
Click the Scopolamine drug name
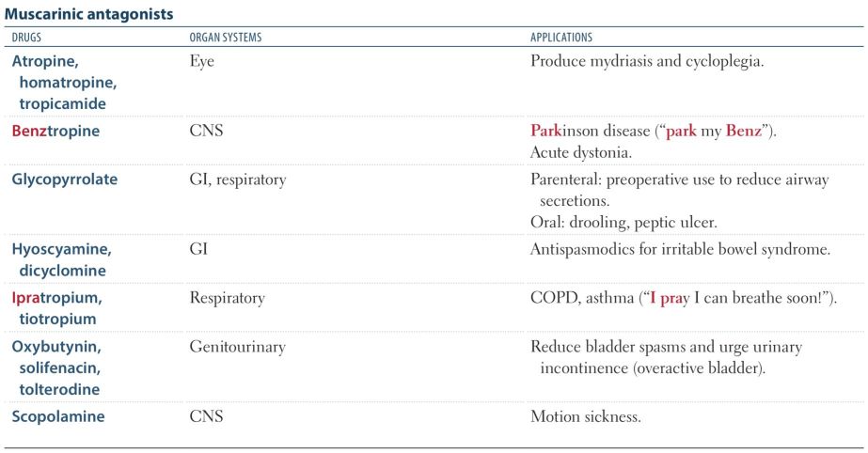[58, 415]
